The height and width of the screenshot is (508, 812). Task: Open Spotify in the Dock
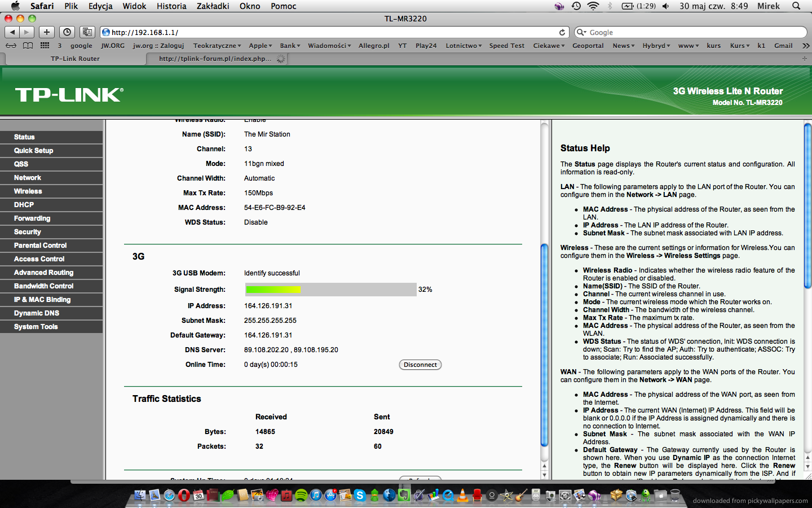click(x=301, y=496)
